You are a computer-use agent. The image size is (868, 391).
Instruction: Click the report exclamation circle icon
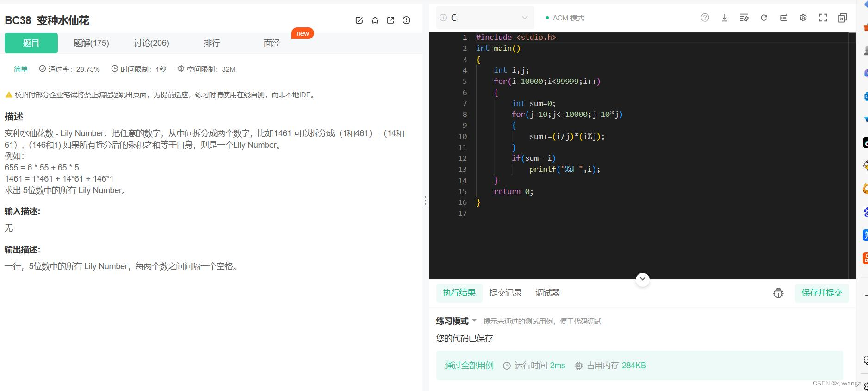(406, 20)
